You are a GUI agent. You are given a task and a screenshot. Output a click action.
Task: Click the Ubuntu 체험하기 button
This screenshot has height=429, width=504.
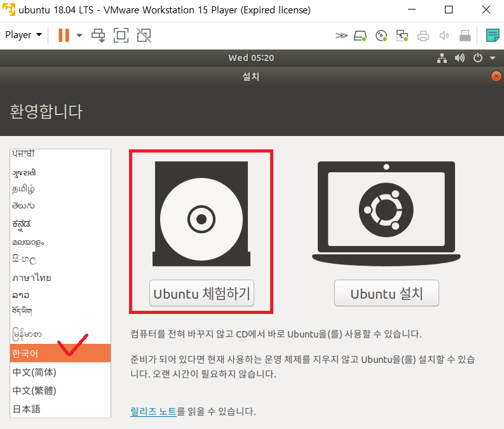[202, 293]
